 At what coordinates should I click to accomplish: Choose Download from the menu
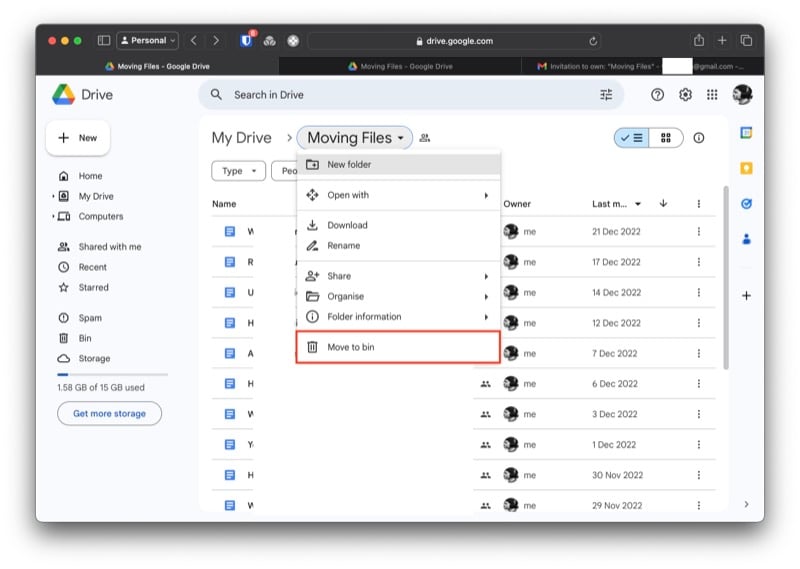398,225
